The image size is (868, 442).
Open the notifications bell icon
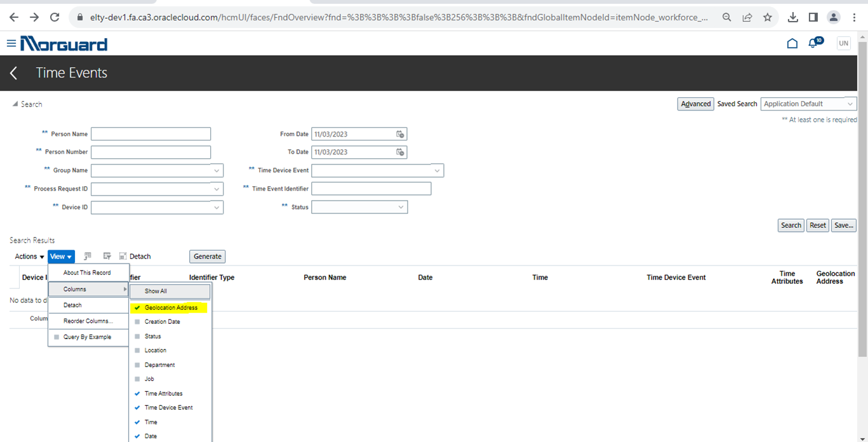click(x=813, y=44)
